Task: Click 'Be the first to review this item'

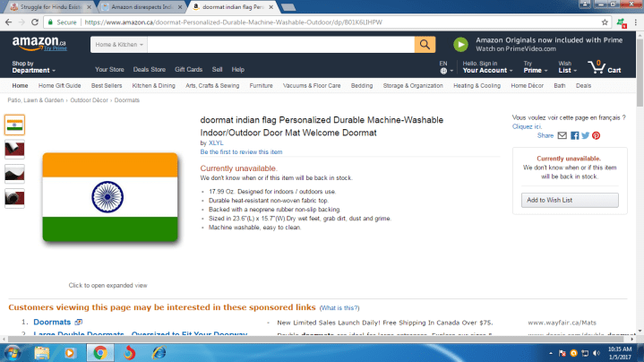Action: (241, 152)
